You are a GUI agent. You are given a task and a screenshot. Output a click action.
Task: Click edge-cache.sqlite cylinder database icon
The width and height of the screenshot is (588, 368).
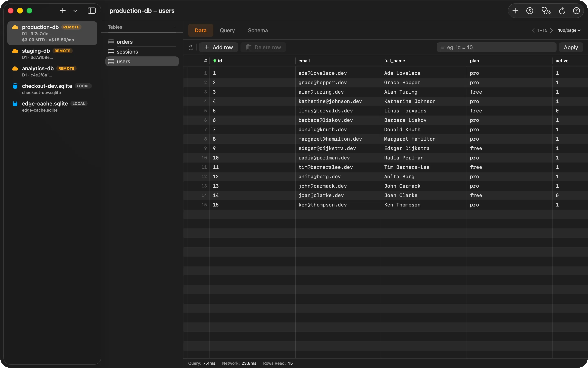15,103
